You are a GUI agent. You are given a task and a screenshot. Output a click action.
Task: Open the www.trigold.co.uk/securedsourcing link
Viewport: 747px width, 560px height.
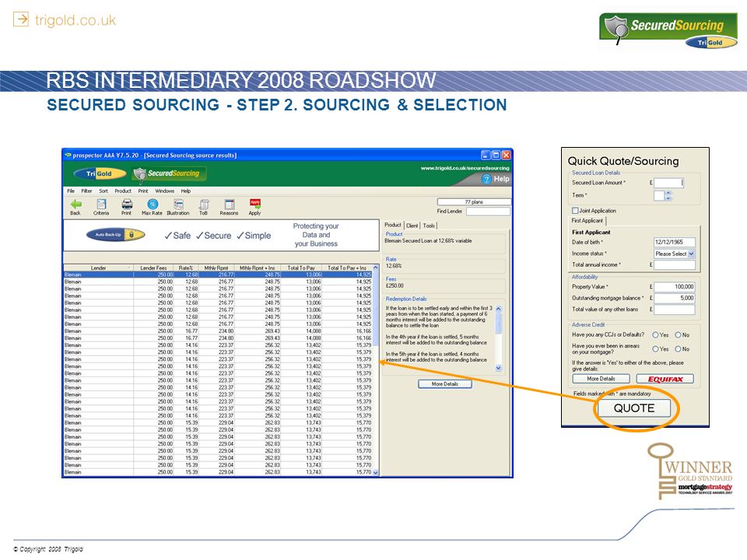click(465, 168)
